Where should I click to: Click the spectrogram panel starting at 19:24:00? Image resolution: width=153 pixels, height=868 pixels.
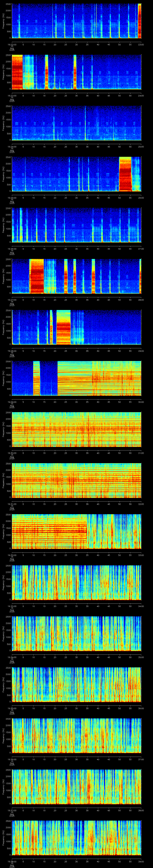76,123
